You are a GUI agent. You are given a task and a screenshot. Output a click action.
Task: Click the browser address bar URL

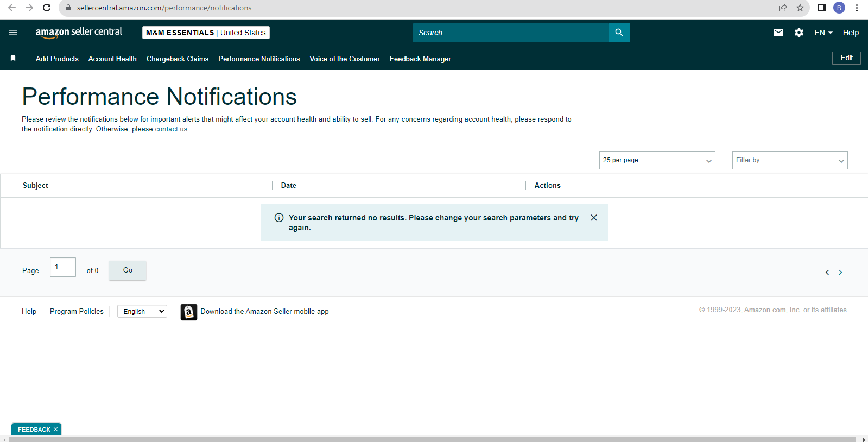[x=164, y=8]
